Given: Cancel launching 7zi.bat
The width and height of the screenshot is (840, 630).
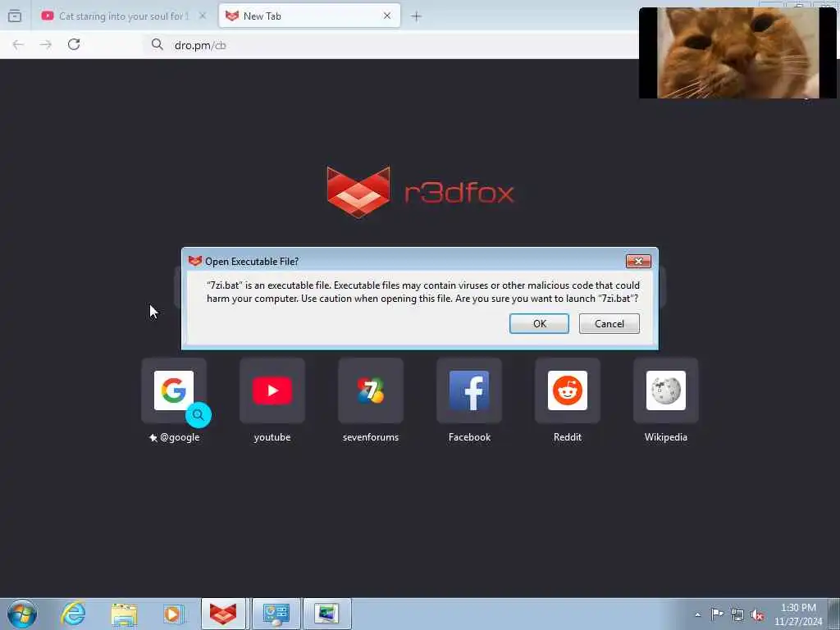Looking at the screenshot, I should [x=609, y=323].
